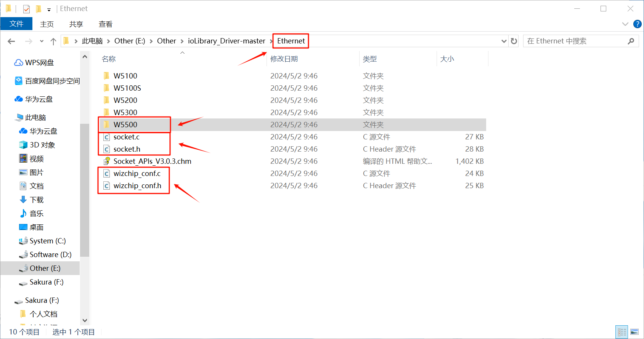Select the wizchip_conf.c file

137,173
